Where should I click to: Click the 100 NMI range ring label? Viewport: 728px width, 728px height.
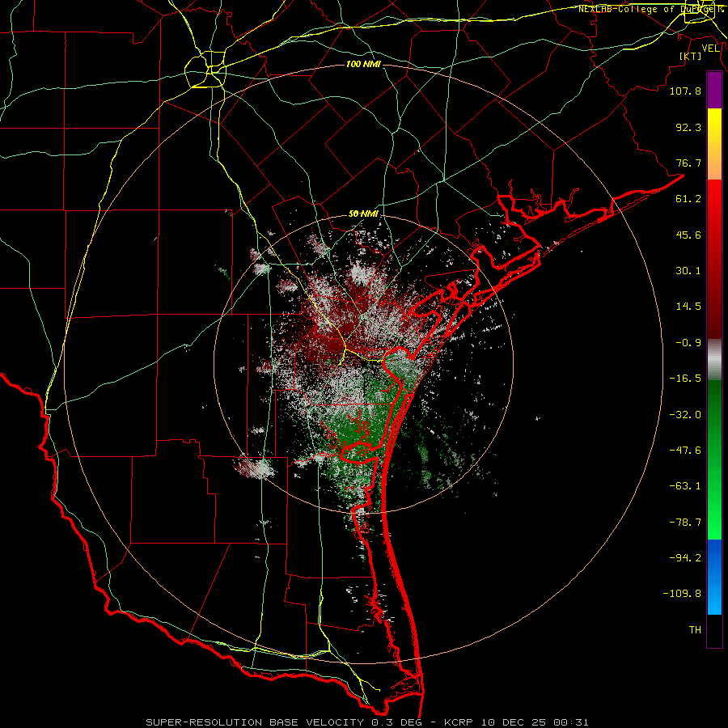pos(363,64)
